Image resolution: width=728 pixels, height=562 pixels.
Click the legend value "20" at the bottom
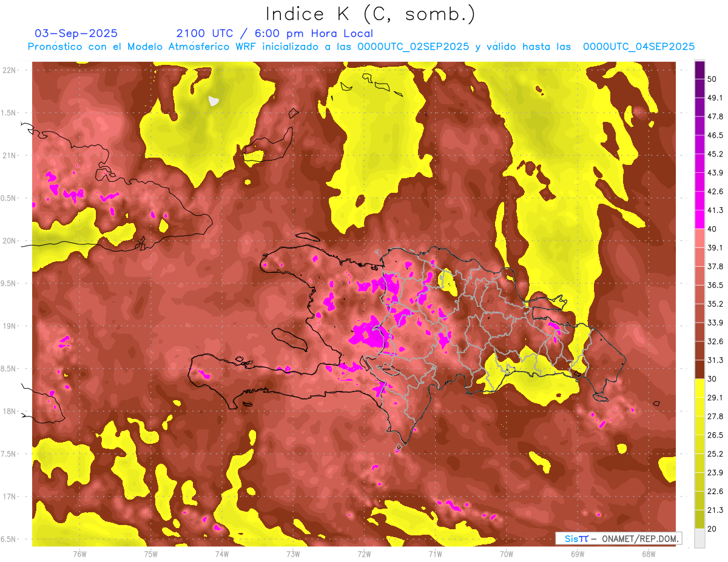coord(712,529)
